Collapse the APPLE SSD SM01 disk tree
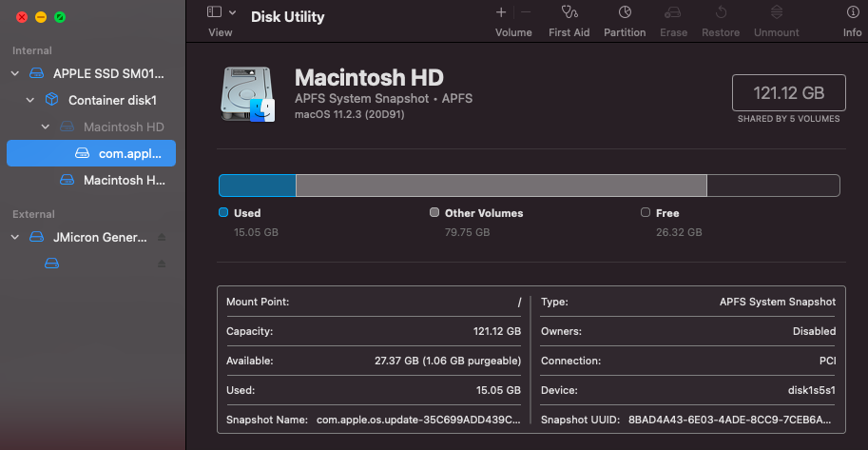Image resolution: width=868 pixels, height=450 pixels. pos(15,73)
